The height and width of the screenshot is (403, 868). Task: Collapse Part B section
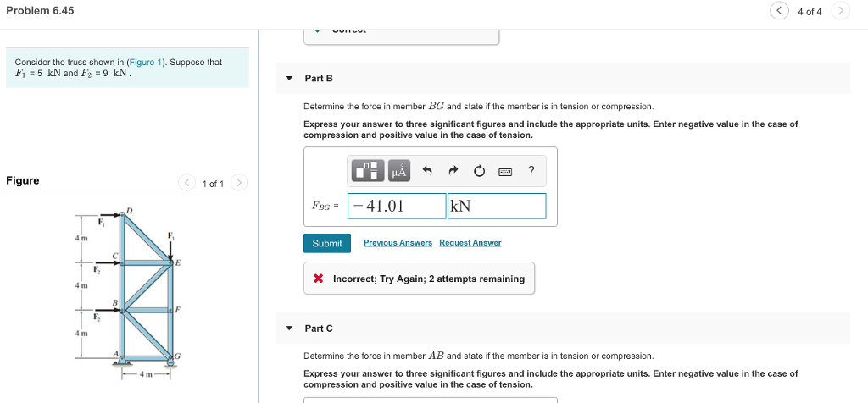289,79
